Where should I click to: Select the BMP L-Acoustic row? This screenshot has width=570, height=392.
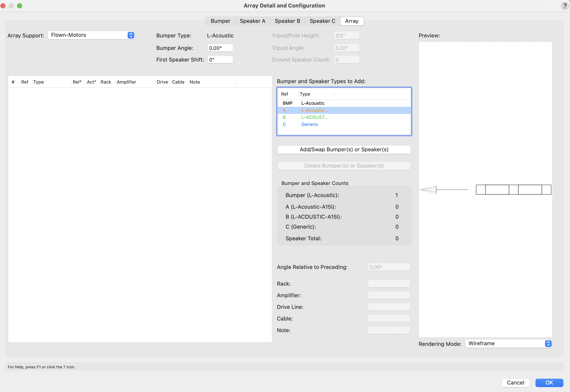[344, 103]
